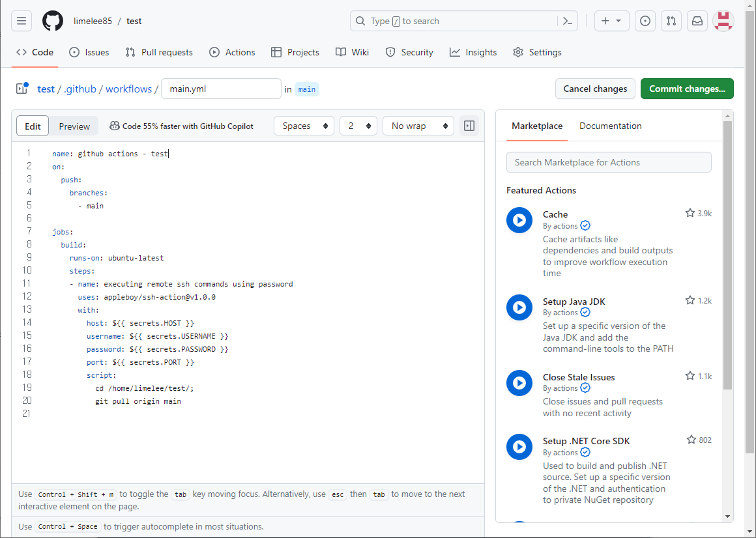The height and width of the screenshot is (538, 756).
Task: Open the Cache action title
Action: [555, 214]
